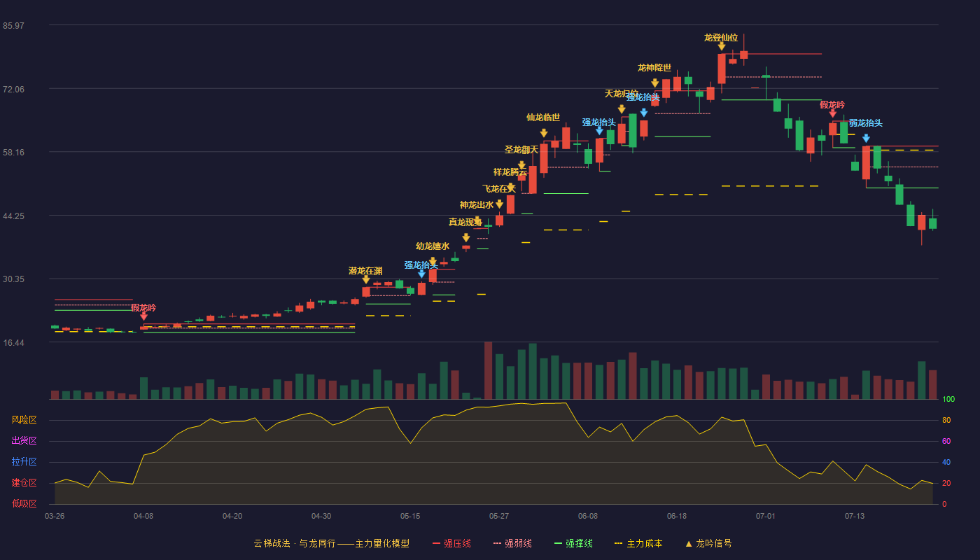The width and height of the screenshot is (980, 560).
Task: Select the 龙神降世 yellow arrow marker
Action: [x=654, y=83]
